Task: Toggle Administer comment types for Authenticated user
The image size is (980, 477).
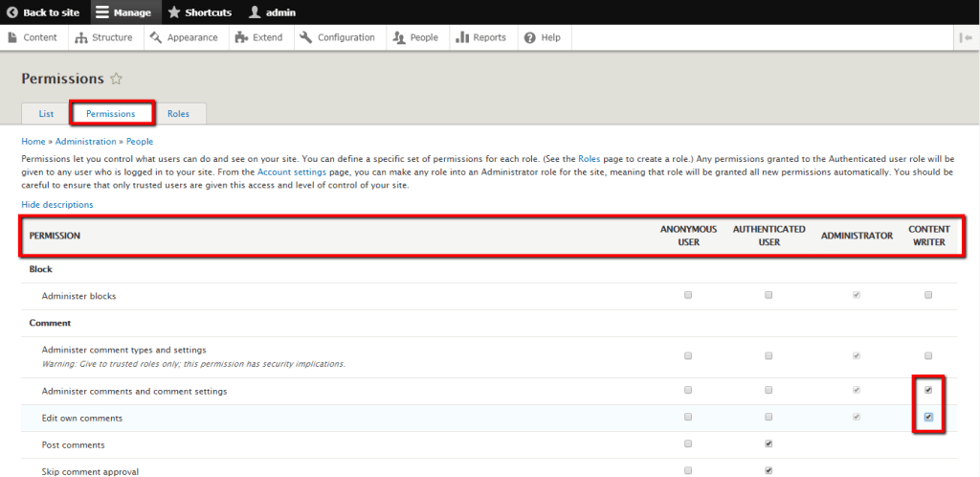Action: (x=768, y=355)
